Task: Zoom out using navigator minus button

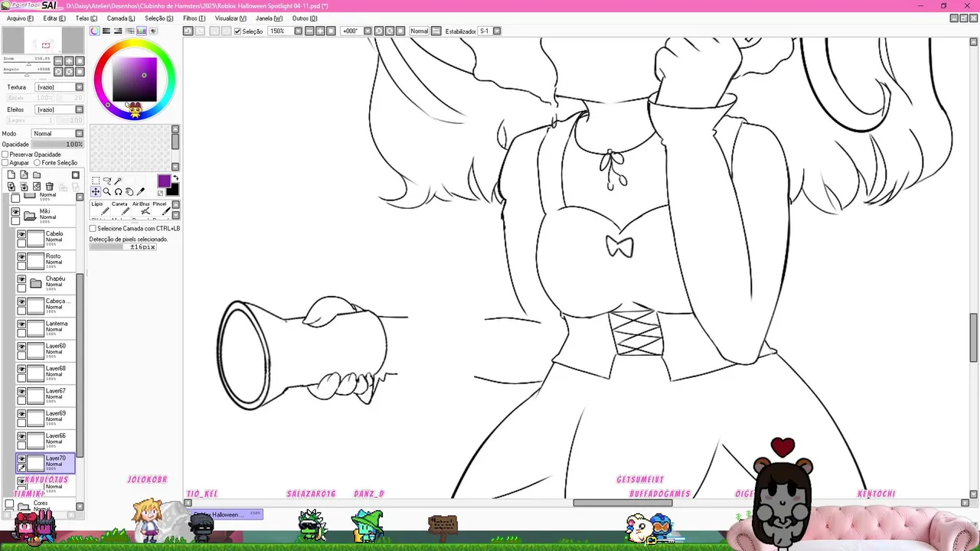Action: pos(58,60)
